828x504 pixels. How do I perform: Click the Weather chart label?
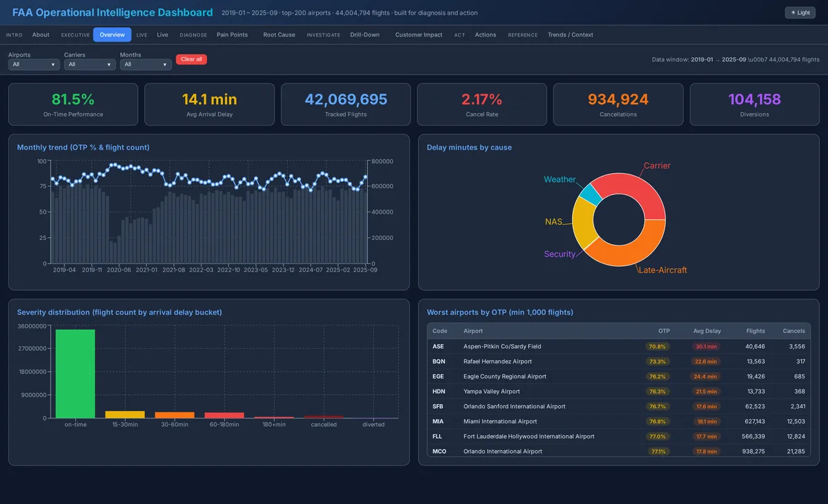(x=560, y=179)
